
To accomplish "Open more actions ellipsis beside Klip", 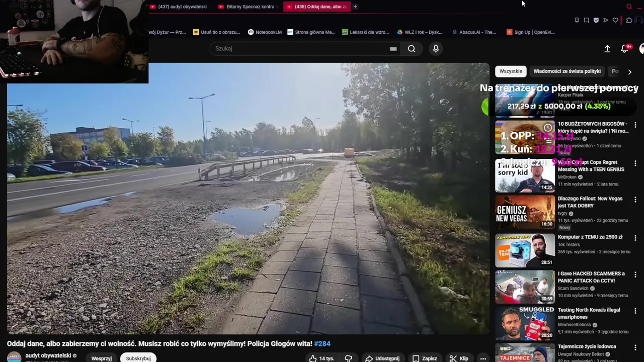I will (483, 358).
